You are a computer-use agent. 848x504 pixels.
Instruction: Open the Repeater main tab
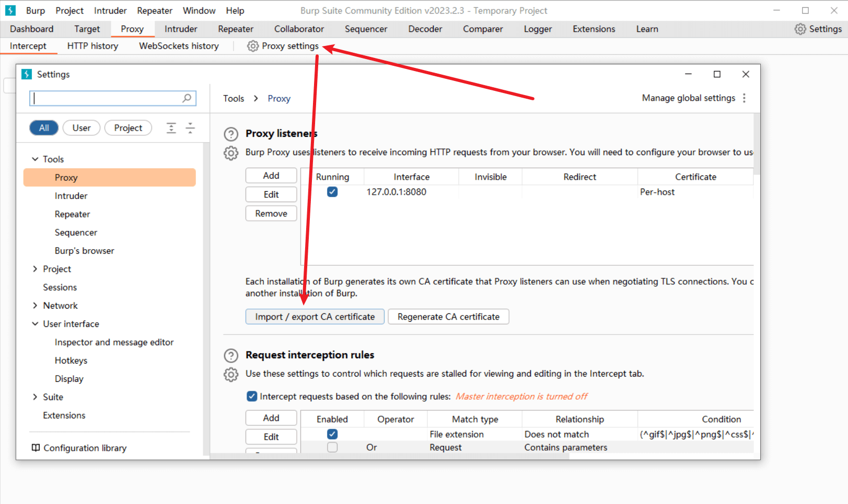(236, 29)
